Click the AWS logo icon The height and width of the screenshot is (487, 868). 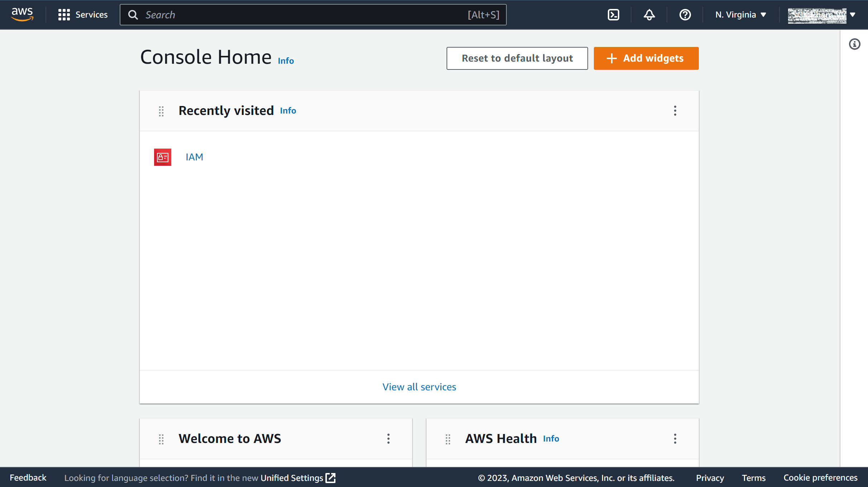pyautogui.click(x=22, y=14)
